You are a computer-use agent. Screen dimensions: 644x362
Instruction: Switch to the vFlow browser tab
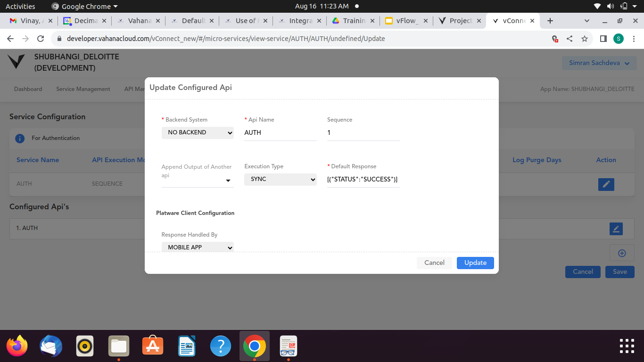405,21
